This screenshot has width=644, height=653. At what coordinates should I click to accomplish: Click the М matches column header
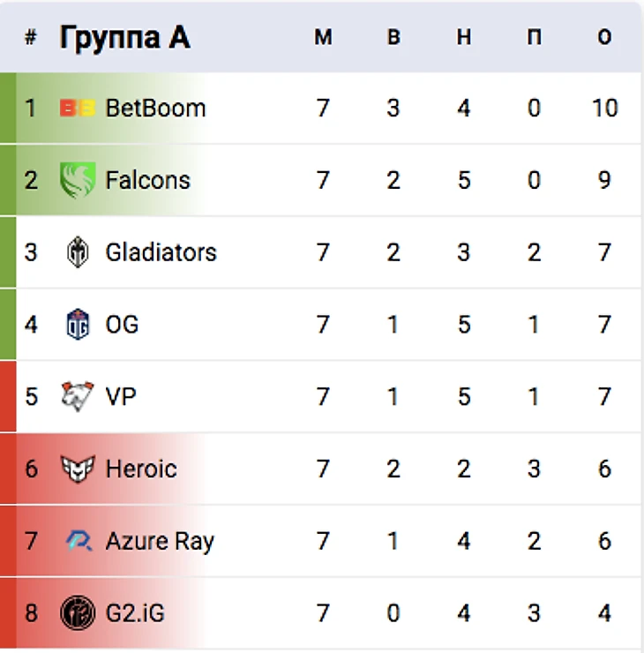(x=323, y=38)
